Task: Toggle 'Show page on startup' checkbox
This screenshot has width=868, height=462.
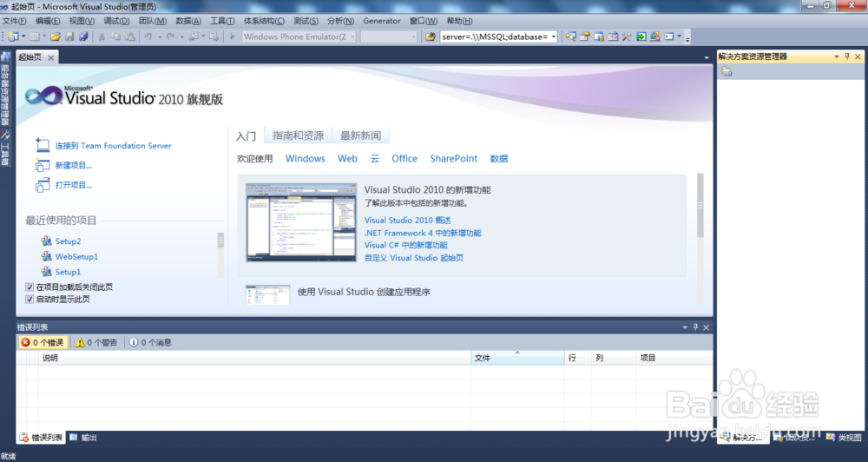Action: point(30,299)
